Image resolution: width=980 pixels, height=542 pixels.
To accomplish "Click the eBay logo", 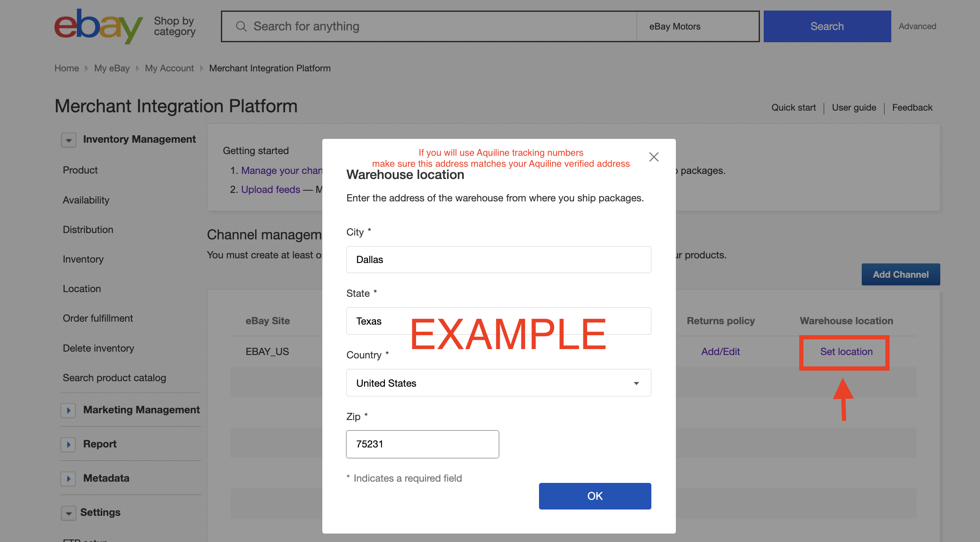I will click(98, 26).
